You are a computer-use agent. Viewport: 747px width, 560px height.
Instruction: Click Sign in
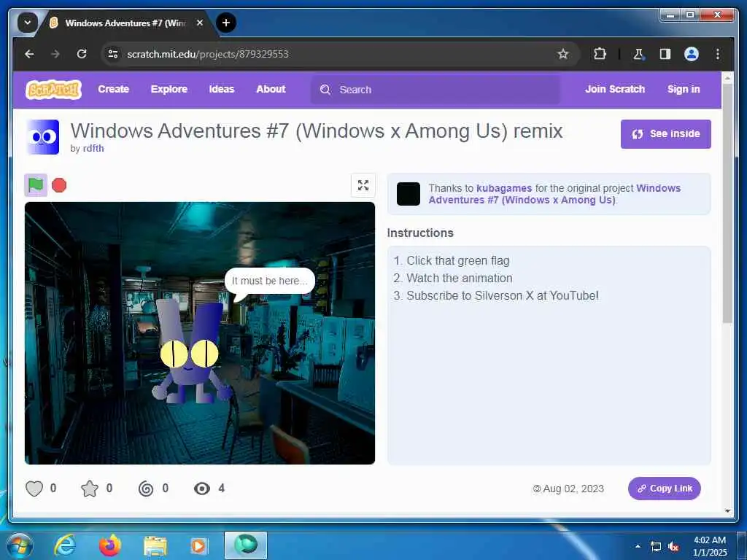[684, 89]
